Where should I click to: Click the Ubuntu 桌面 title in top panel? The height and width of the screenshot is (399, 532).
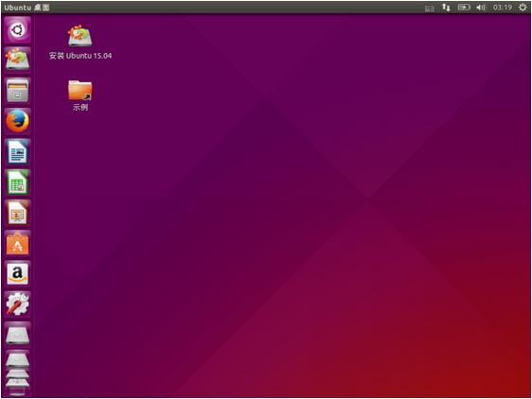click(x=27, y=8)
